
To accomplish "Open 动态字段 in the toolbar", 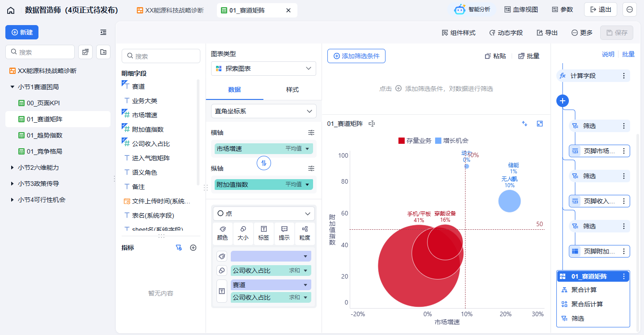I will click(x=506, y=33).
